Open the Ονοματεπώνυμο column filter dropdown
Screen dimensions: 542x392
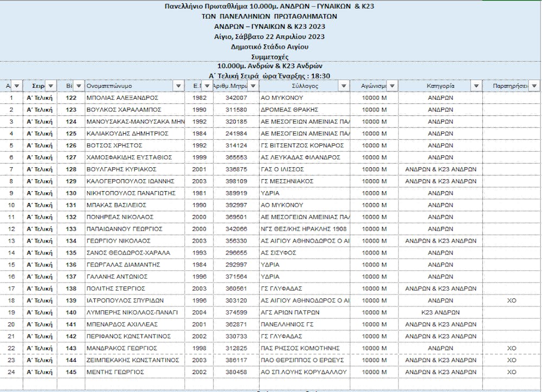pos(178,86)
